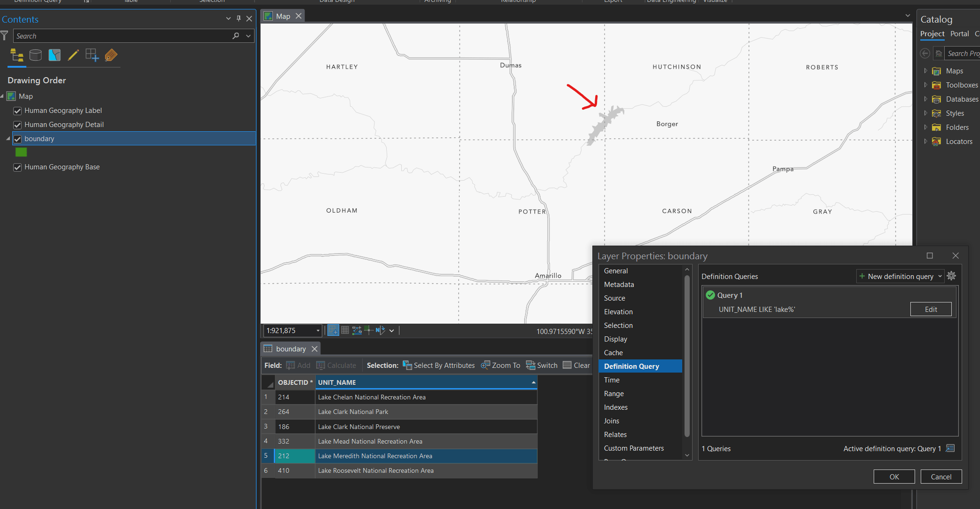Open the New definition query dropdown arrow
The width and height of the screenshot is (980, 509).
tap(939, 276)
